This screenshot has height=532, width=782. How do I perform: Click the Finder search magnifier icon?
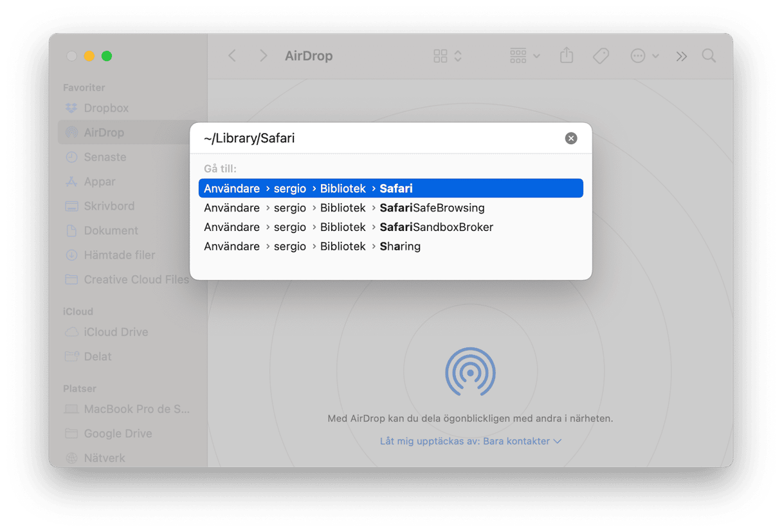tap(709, 56)
